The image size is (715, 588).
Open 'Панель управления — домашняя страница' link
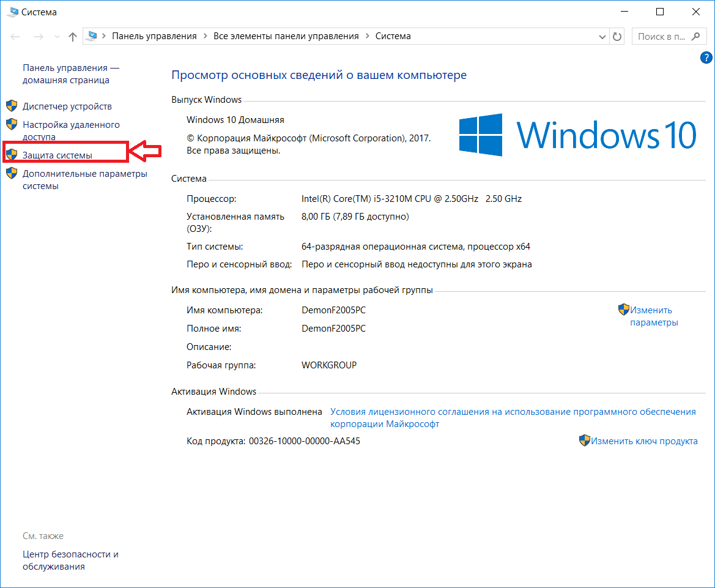click(71, 74)
